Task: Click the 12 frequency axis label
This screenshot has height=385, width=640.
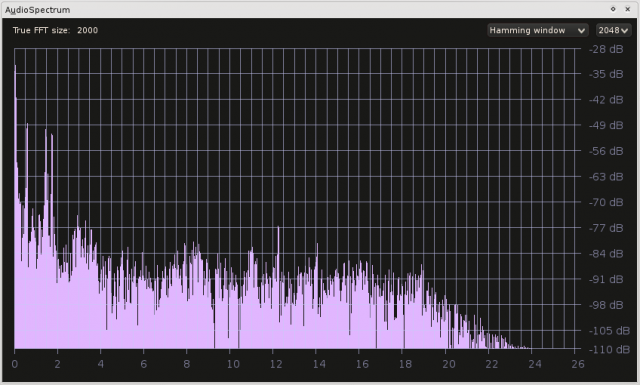Action: click(276, 364)
